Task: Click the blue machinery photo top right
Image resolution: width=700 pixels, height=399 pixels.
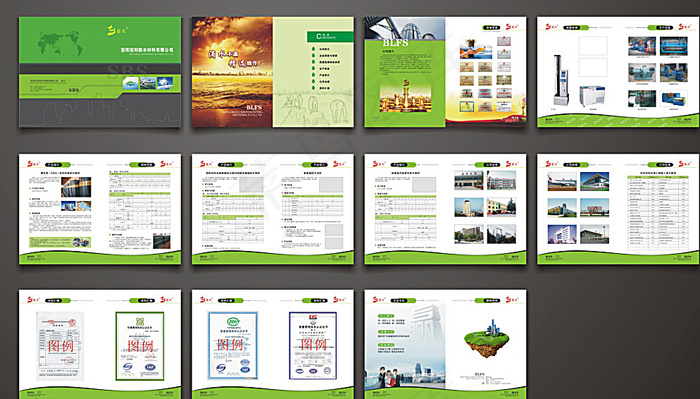Action: tap(674, 46)
